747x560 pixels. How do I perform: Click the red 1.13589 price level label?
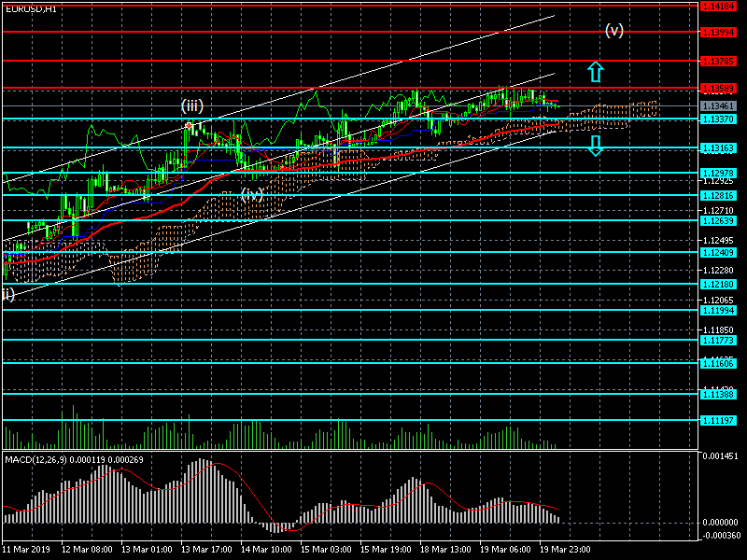click(x=718, y=89)
